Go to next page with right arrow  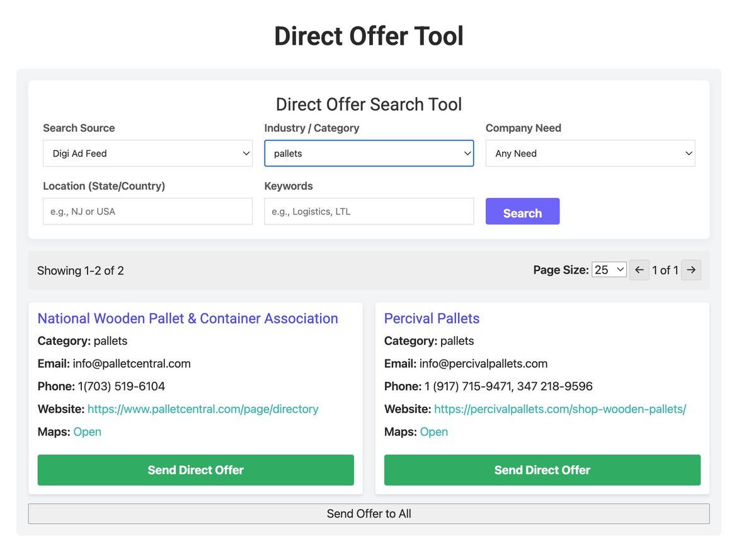point(691,270)
